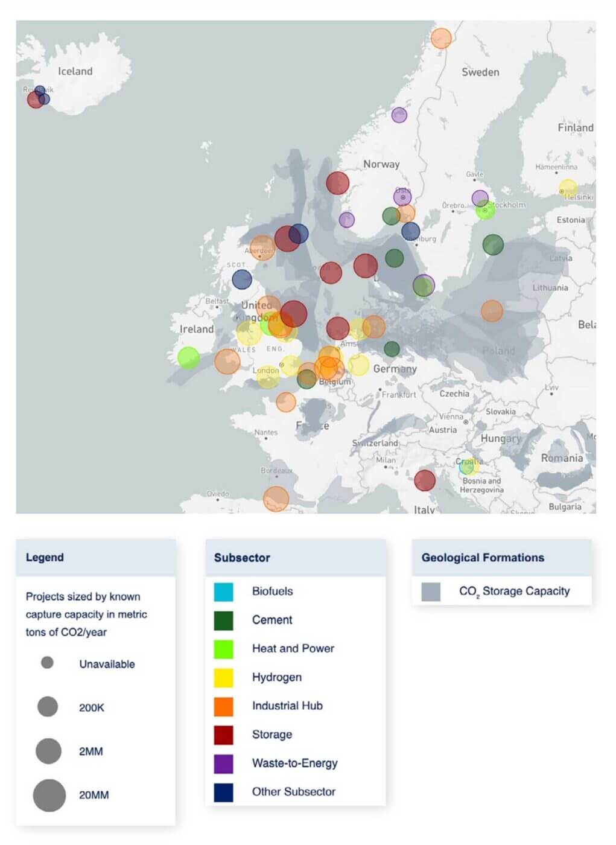Select the dark green marker in northern Germany
Screen dimensions: 616x845
pos(392,349)
